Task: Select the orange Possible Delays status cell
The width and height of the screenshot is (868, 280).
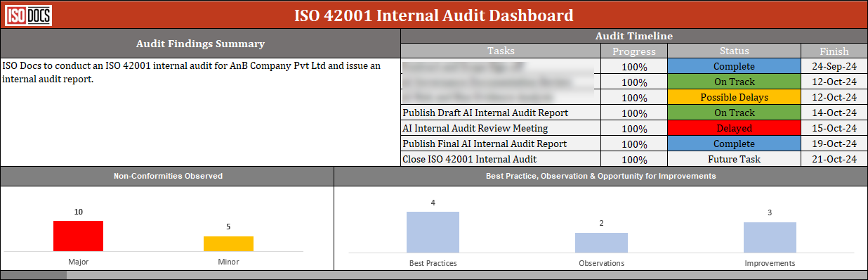Action: pos(734,97)
